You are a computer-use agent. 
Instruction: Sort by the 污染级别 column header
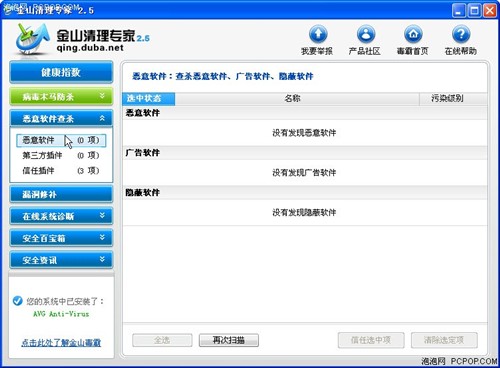tap(453, 99)
